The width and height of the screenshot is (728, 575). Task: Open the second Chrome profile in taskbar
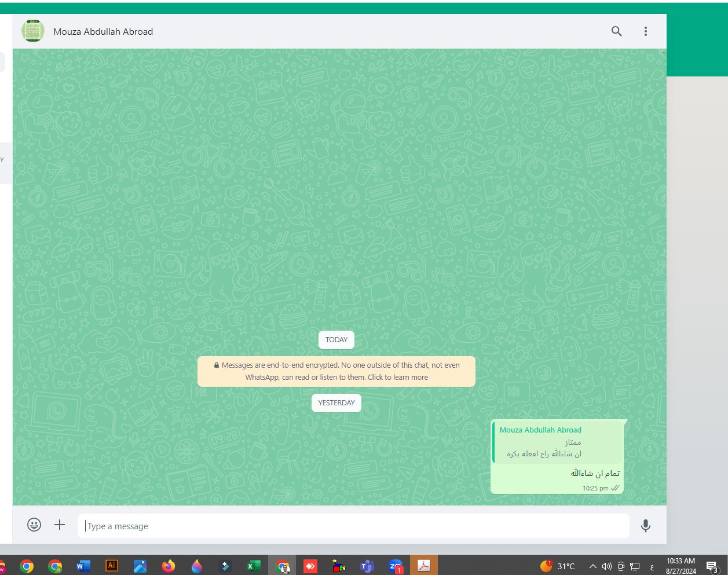click(x=55, y=566)
